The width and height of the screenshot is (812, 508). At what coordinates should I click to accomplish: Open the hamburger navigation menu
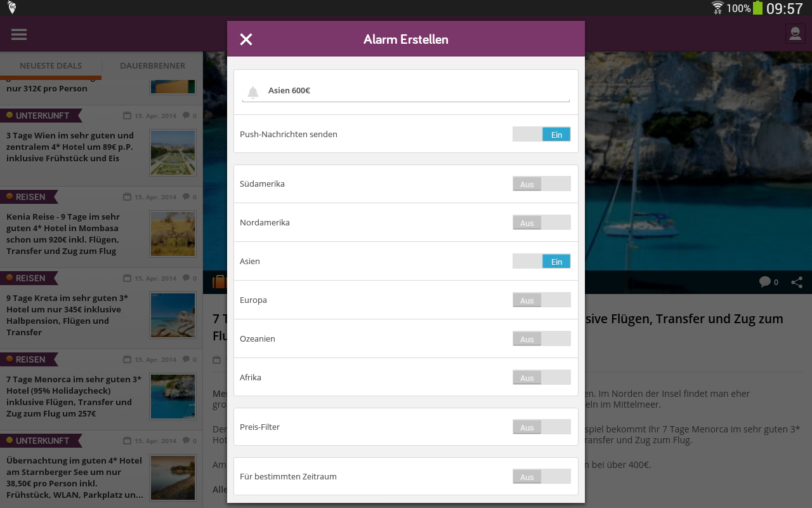(x=19, y=34)
